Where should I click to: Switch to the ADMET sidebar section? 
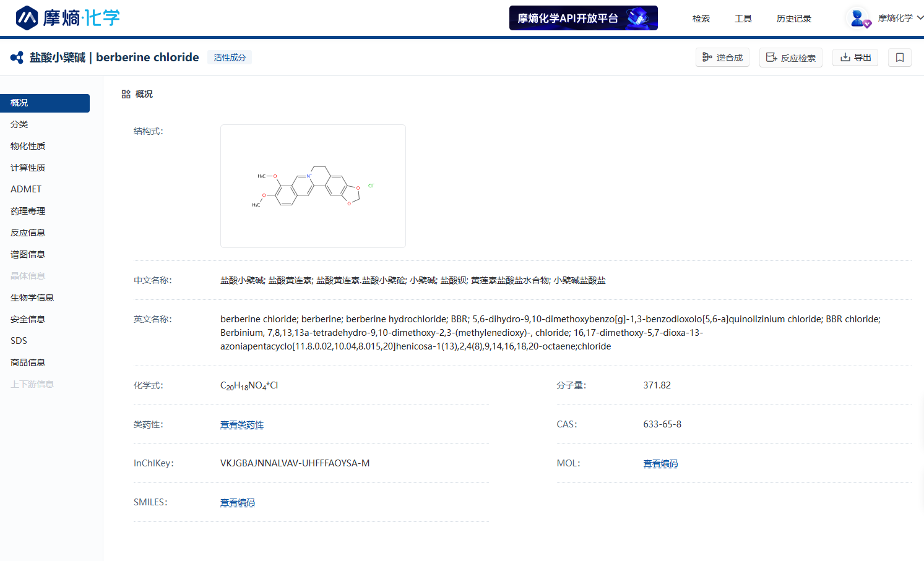26,189
